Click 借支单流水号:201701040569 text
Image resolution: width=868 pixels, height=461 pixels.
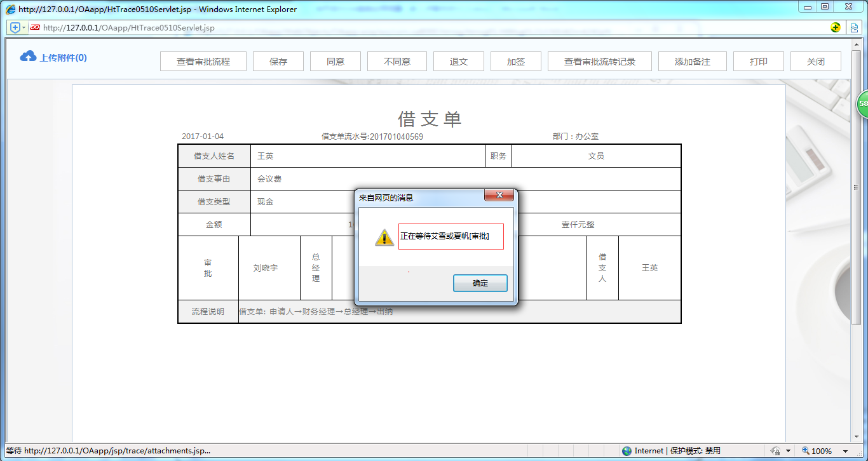click(x=372, y=137)
